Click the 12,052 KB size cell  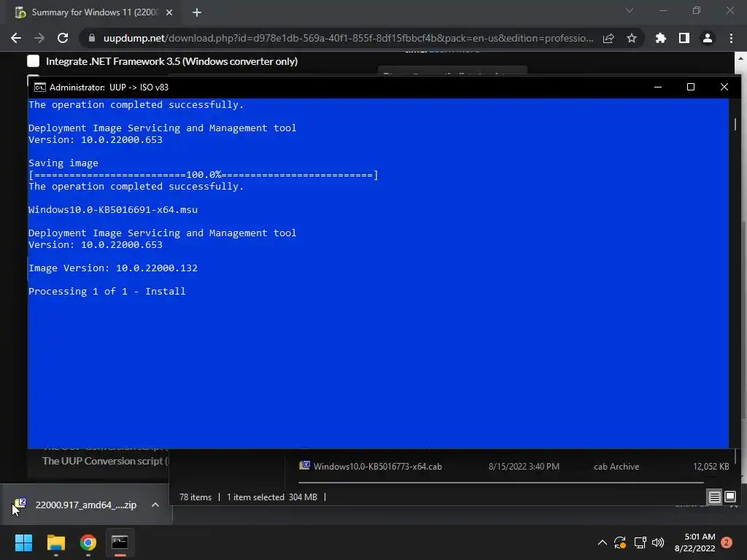click(x=711, y=467)
